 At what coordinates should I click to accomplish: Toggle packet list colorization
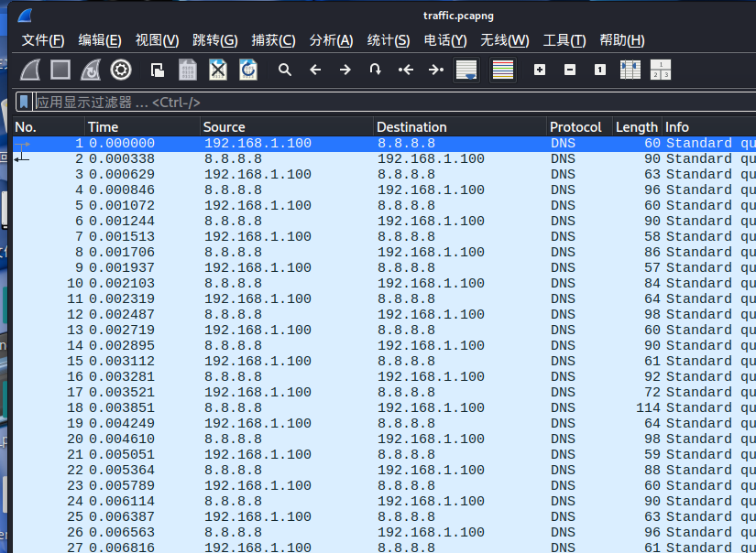(x=502, y=70)
